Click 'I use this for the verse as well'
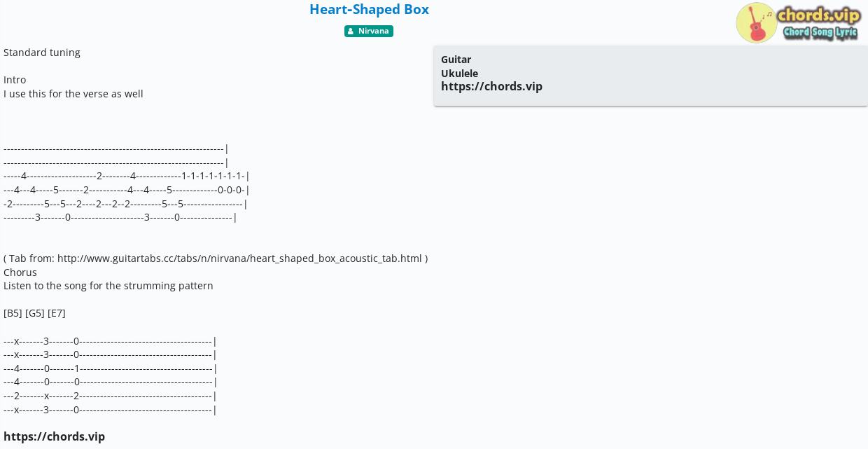 (x=73, y=93)
